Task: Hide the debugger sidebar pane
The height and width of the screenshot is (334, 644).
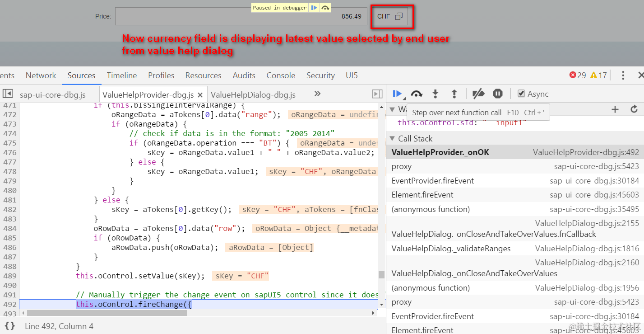Action: coord(377,94)
